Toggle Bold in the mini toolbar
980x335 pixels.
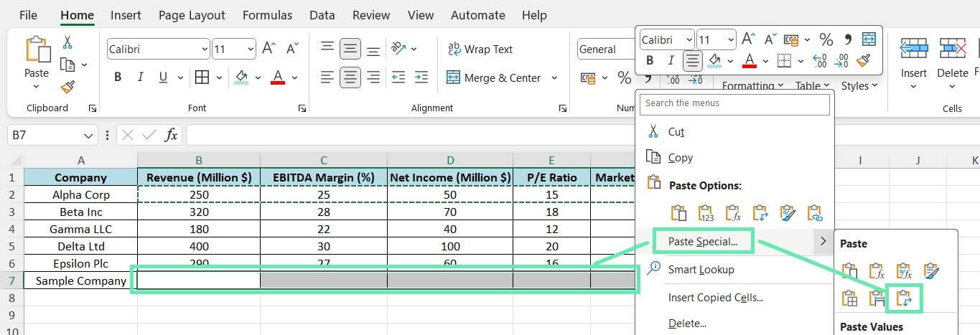[650, 60]
